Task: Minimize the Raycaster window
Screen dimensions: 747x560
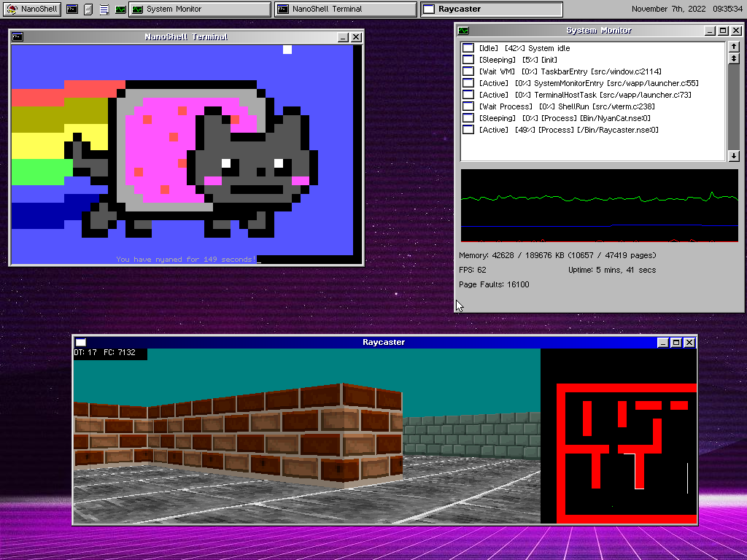Action: 662,343
